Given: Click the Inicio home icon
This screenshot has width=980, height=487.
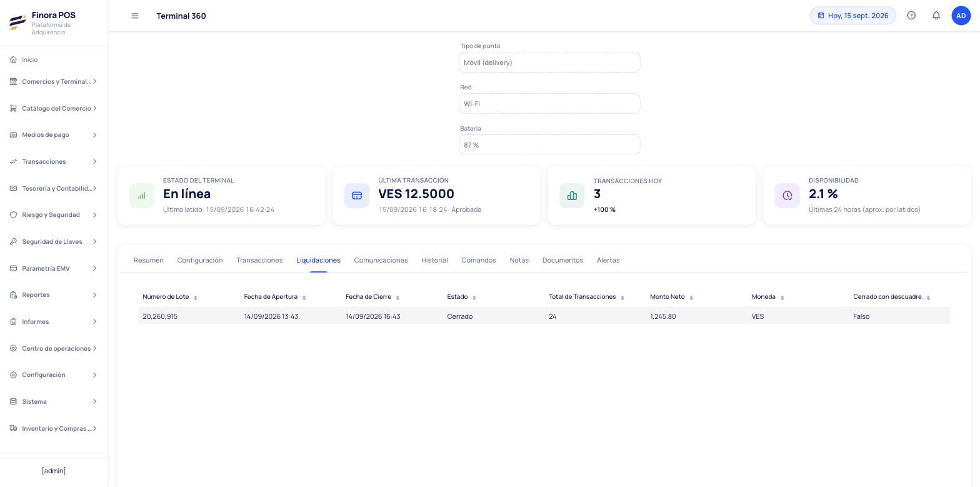Looking at the screenshot, I should (13, 59).
